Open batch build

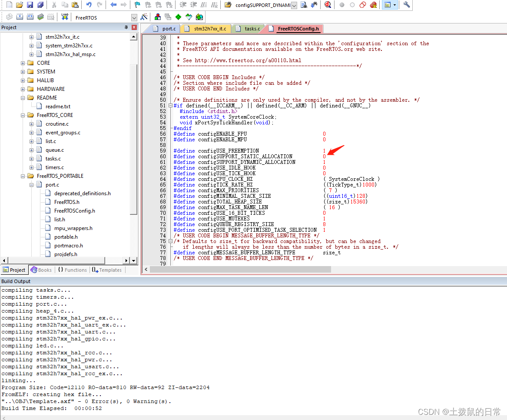coord(40,17)
